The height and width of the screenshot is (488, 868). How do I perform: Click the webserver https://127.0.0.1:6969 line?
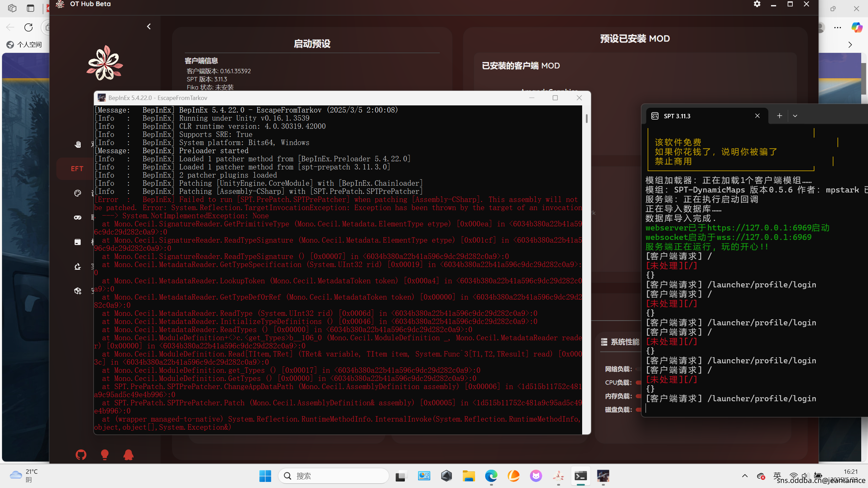coord(737,228)
